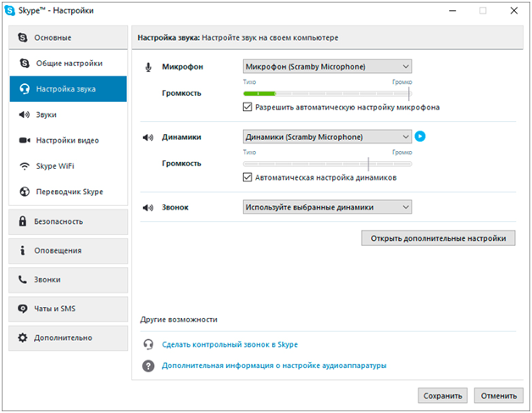The image size is (532, 413).
Task: Close the Skype settings window
Action: [514, 10]
